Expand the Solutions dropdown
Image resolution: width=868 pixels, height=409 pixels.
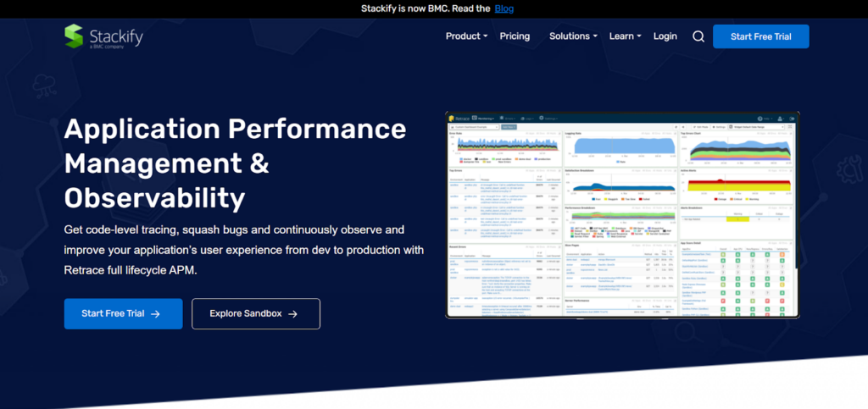click(574, 36)
